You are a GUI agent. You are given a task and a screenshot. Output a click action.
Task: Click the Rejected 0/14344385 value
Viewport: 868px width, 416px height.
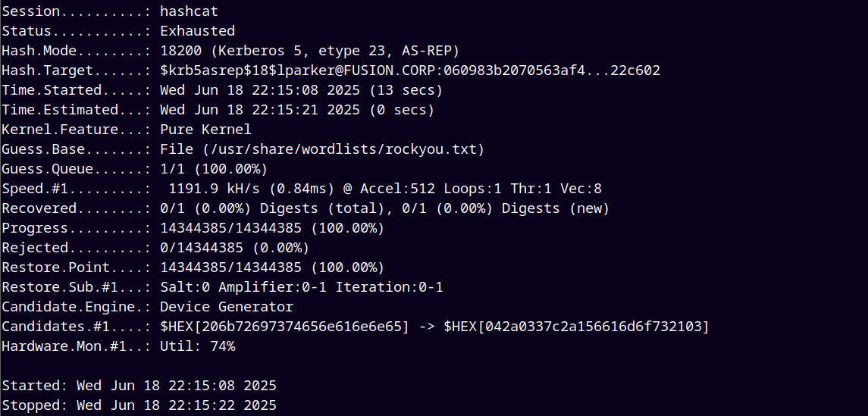pos(234,248)
